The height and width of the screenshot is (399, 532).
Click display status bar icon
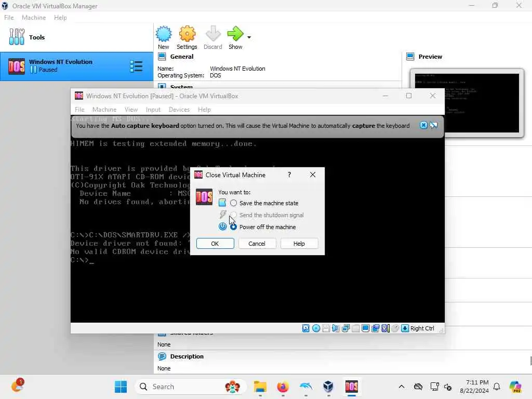[x=365, y=328]
